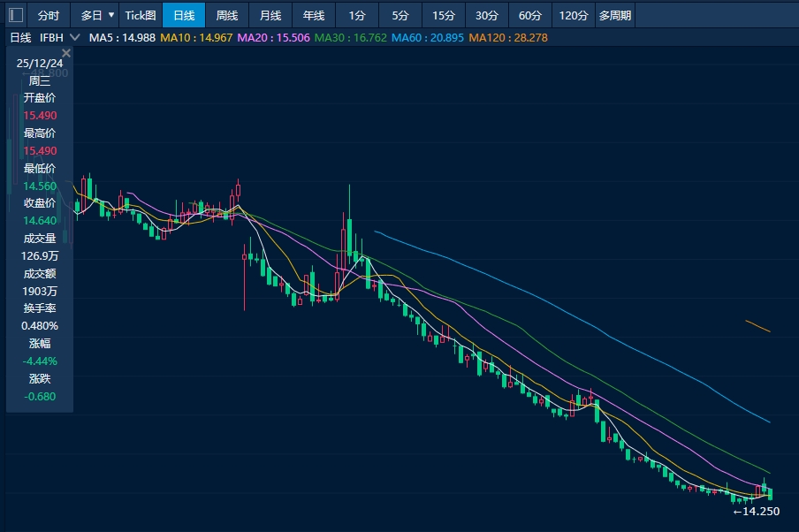Choose the 5分 five-minute period

(x=400, y=15)
